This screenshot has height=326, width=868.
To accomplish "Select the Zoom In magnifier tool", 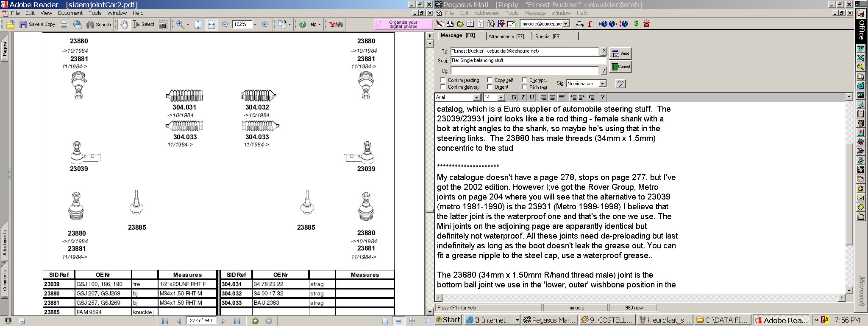I will tap(180, 25).
